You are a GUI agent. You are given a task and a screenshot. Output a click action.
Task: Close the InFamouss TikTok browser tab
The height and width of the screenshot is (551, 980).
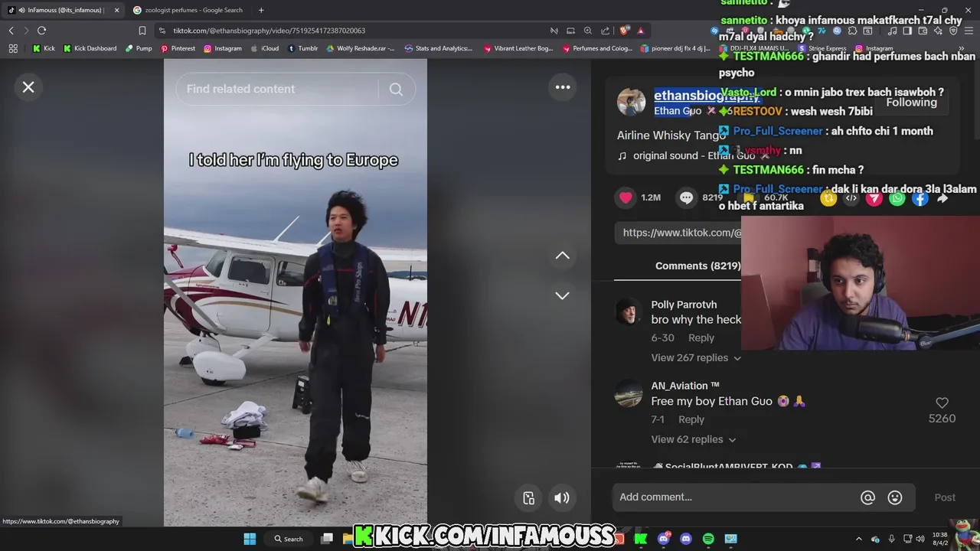(116, 10)
